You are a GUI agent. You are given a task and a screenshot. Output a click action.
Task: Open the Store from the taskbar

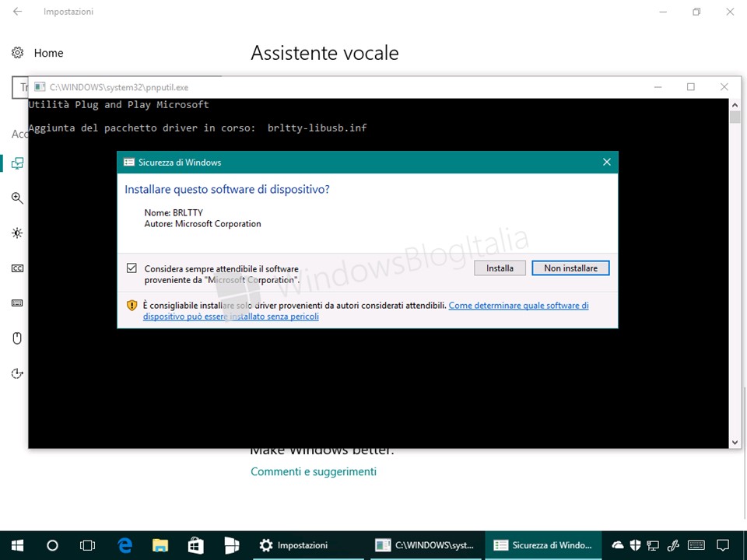point(196,545)
